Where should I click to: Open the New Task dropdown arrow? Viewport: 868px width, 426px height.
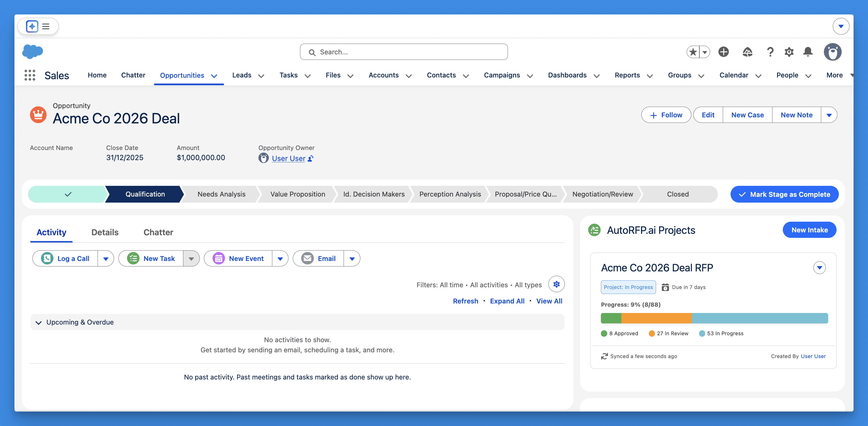pos(191,259)
